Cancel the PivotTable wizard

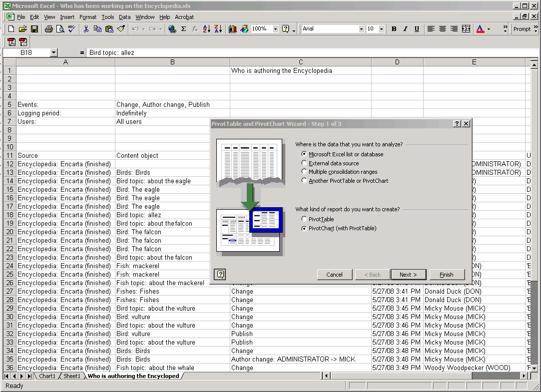(334, 275)
